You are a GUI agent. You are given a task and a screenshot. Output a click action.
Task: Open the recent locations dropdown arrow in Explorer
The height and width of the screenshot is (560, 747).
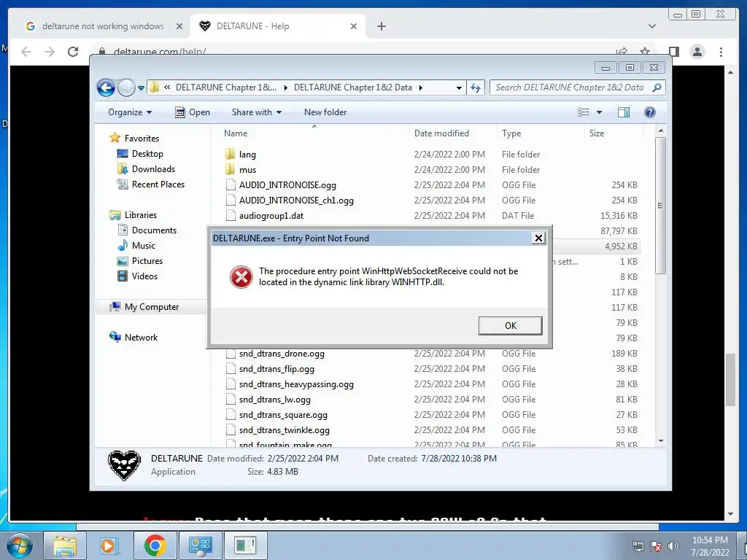tap(141, 88)
